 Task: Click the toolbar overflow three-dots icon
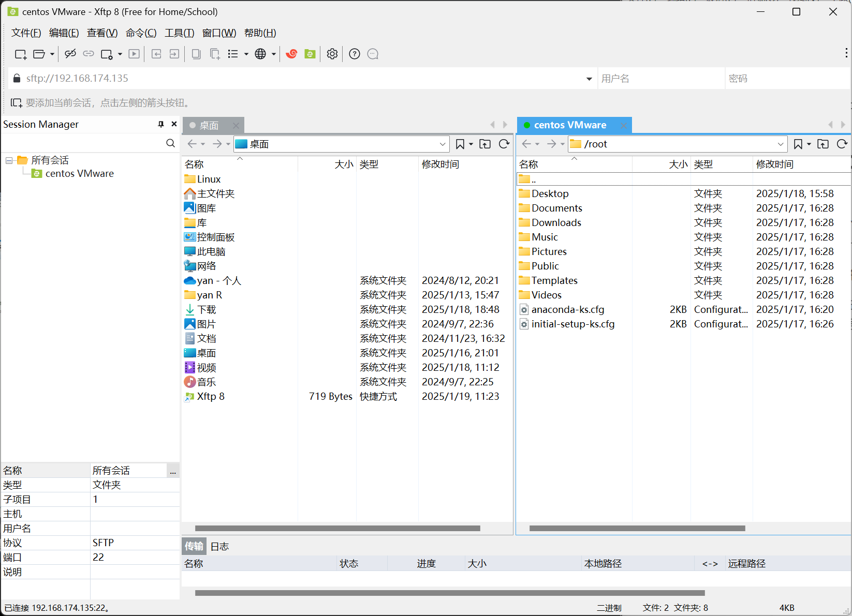846,53
